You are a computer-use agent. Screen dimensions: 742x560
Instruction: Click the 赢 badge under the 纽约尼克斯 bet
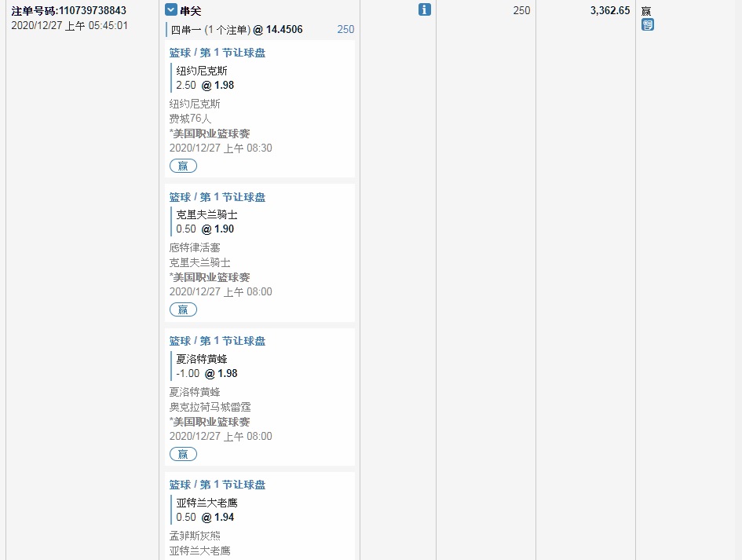pyautogui.click(x=183, y=166)
